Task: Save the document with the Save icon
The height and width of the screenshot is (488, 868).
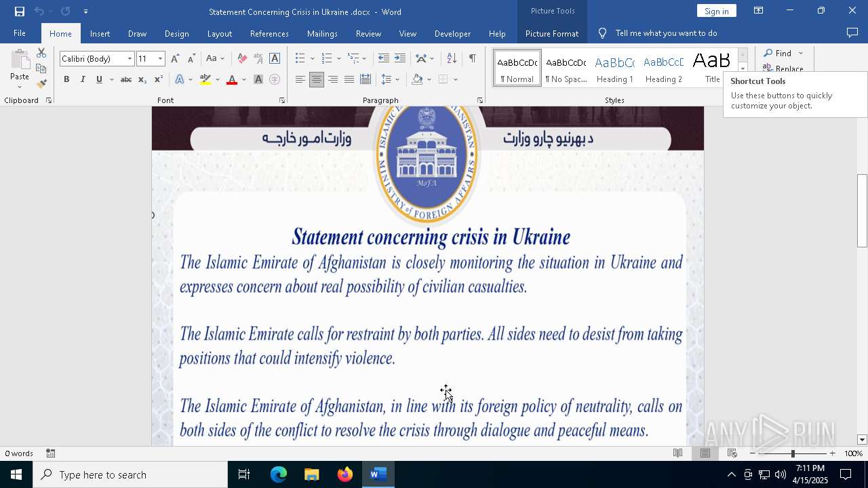Action: tap(19, 12)
